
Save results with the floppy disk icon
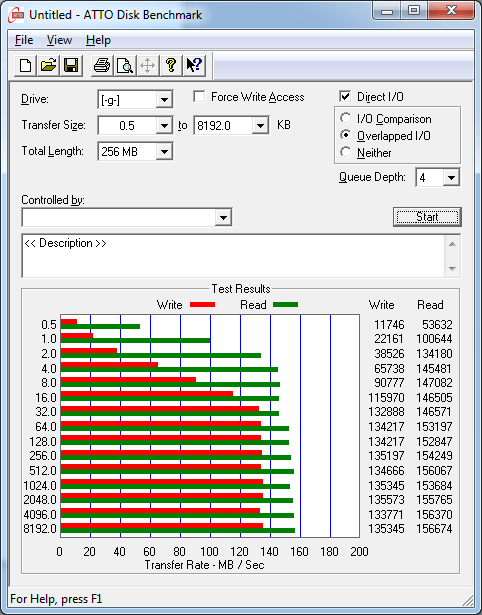pos(71,65)
